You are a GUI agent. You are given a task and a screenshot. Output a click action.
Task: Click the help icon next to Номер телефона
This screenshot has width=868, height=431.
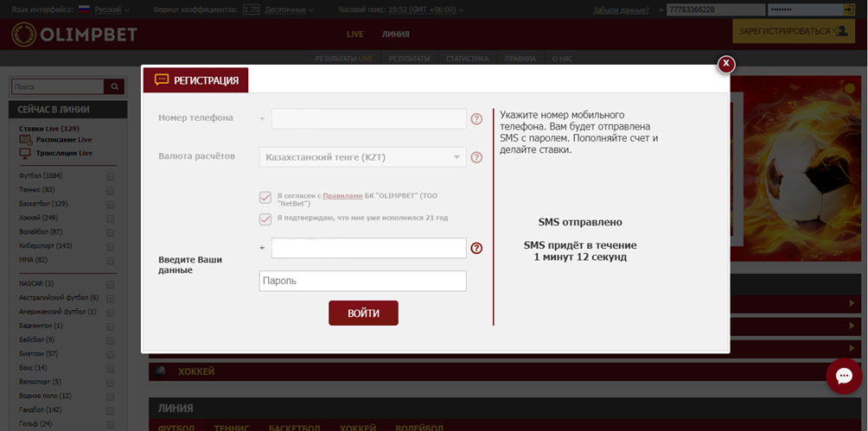pos(476,119)
